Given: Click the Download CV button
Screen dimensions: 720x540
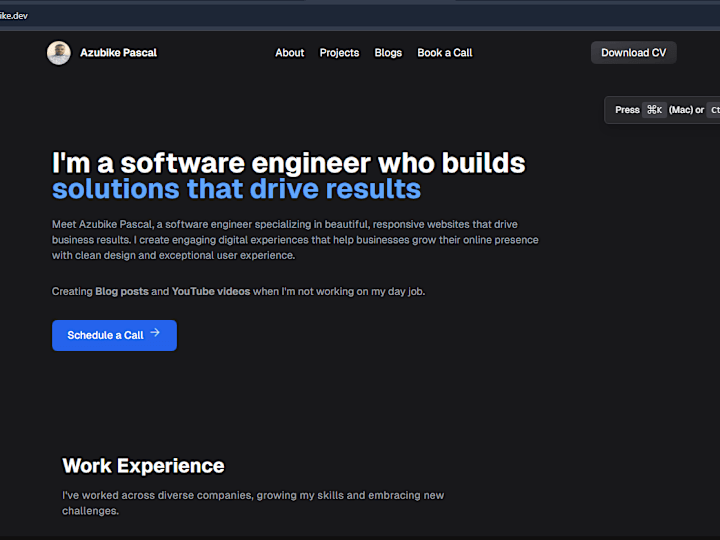Looking at the screenshot, I should tap(634, 53).
